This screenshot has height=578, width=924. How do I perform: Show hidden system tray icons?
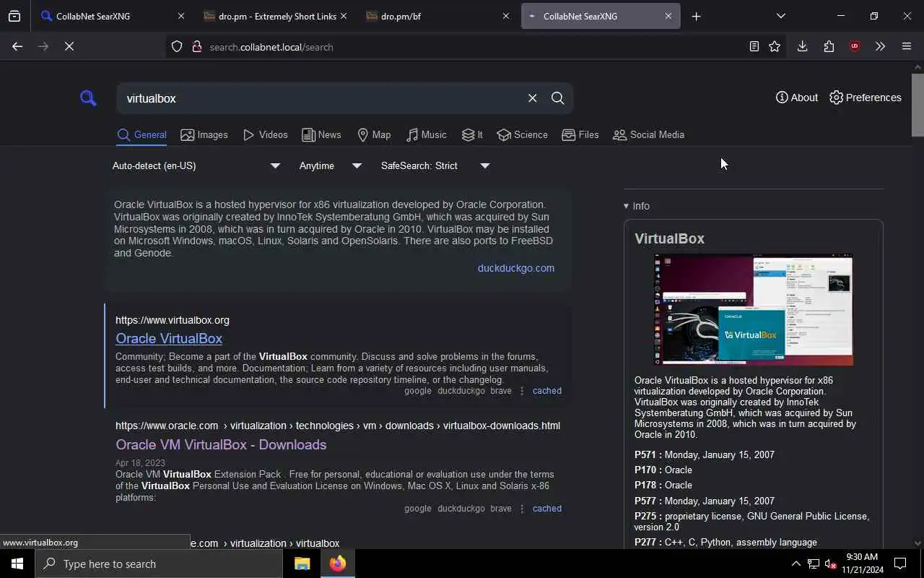796,564
